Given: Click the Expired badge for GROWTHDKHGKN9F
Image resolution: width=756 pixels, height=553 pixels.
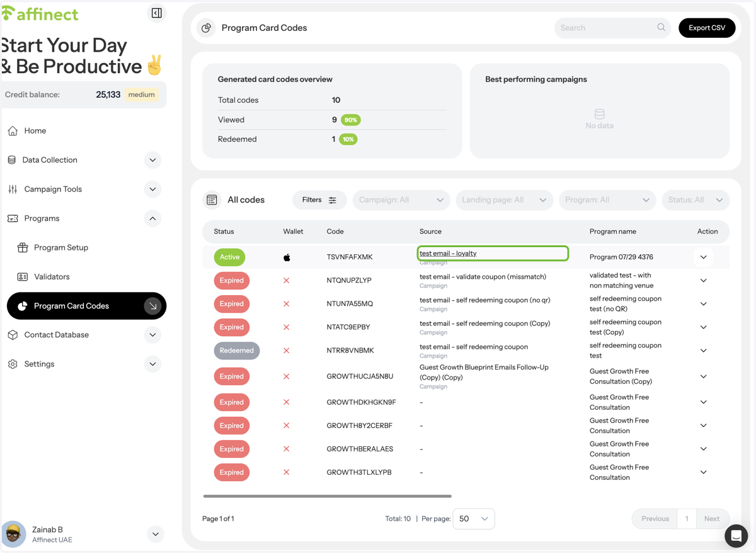Looking at the screenshot, I should click(x=232, y=402).
